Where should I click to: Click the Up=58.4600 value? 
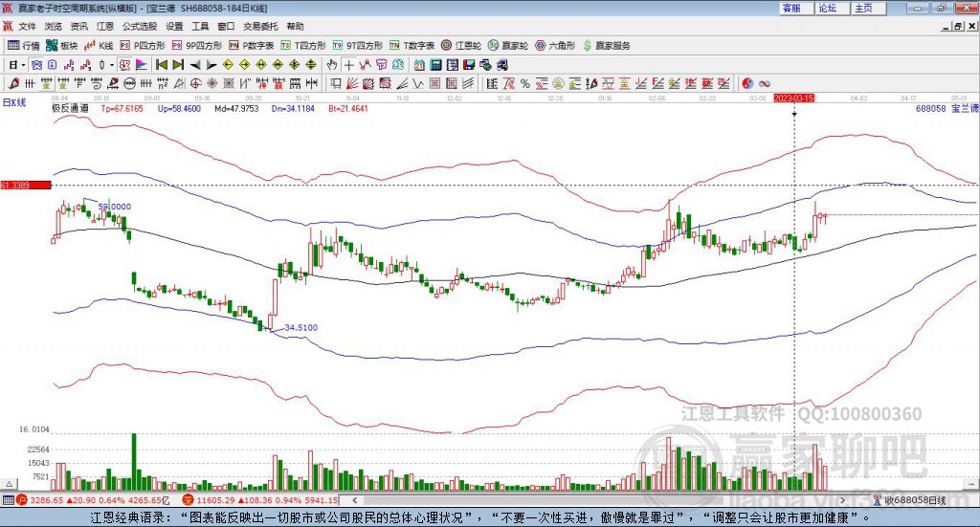[179, 108]
